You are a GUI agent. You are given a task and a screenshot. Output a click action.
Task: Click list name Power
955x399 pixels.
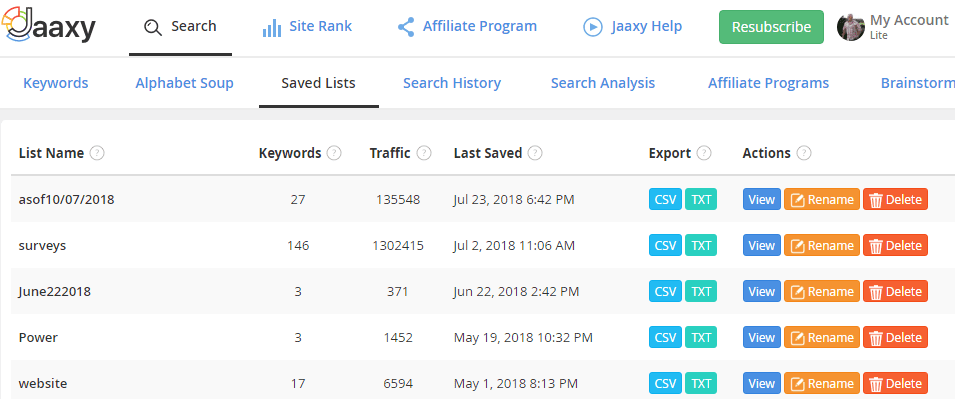(x=38, y=337)
